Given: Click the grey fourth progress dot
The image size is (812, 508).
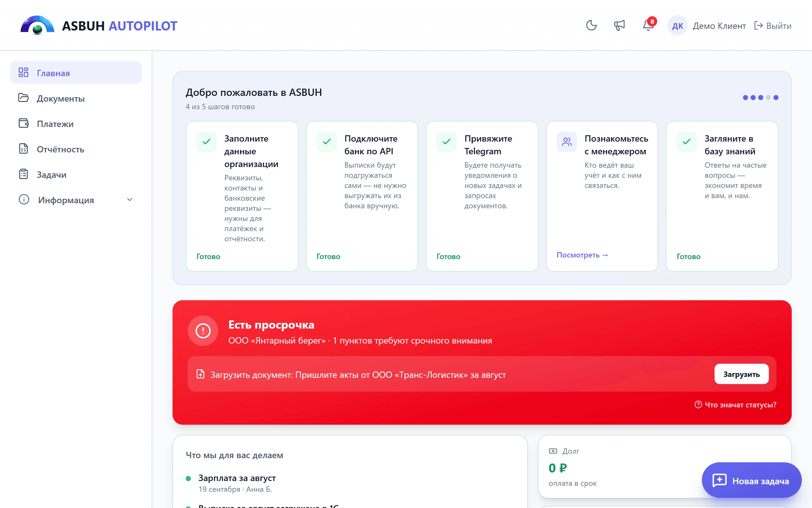Looking at the screenshot, I should pyautogui.click(x=768, y=97).
